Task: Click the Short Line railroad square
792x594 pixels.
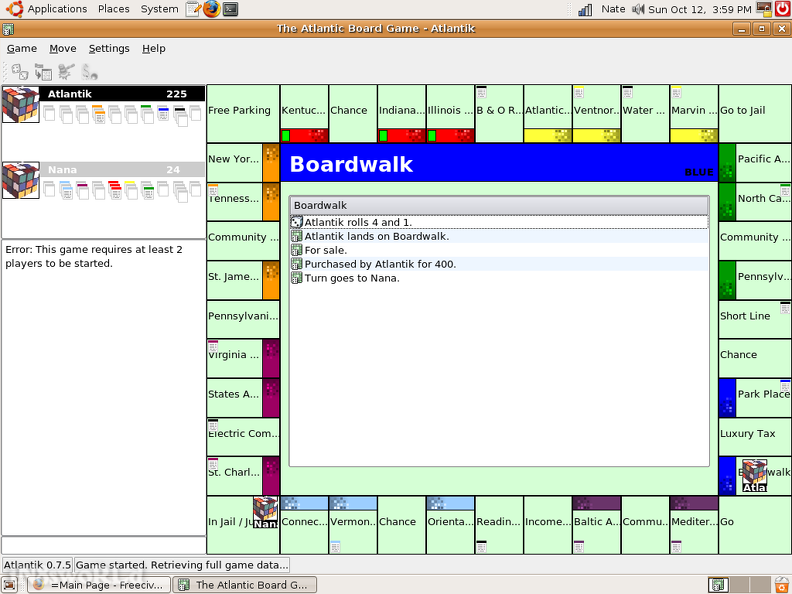Action: point(755,319)
